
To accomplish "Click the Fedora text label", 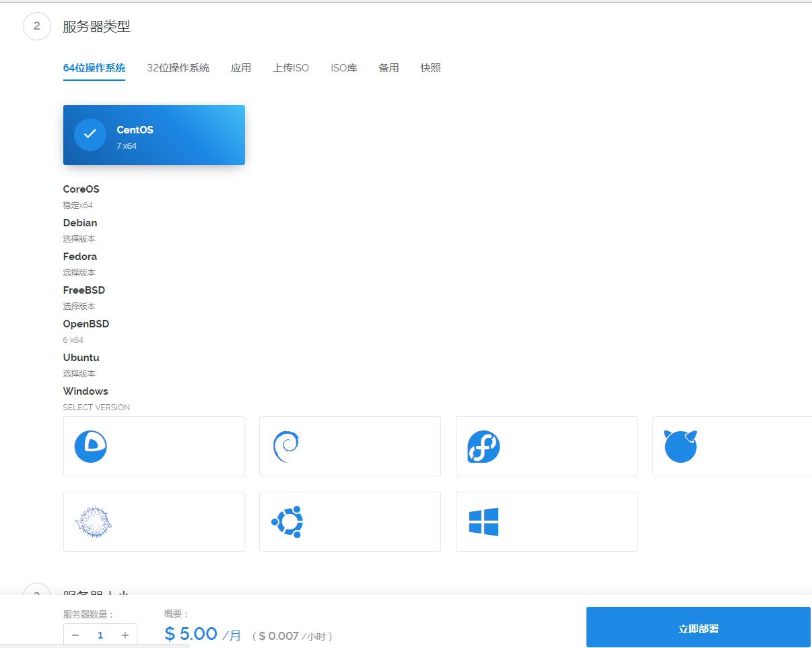I will point(80,257).
